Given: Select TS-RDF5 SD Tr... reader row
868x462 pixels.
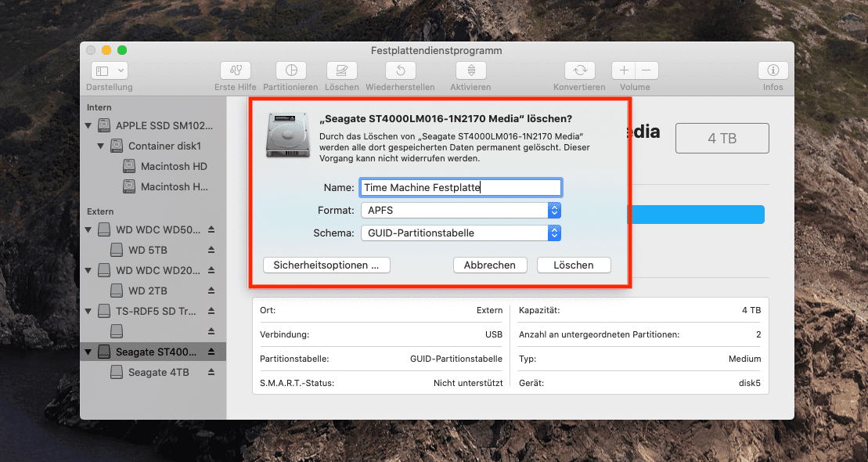Looking at the screenshot, I should [153, 311].
